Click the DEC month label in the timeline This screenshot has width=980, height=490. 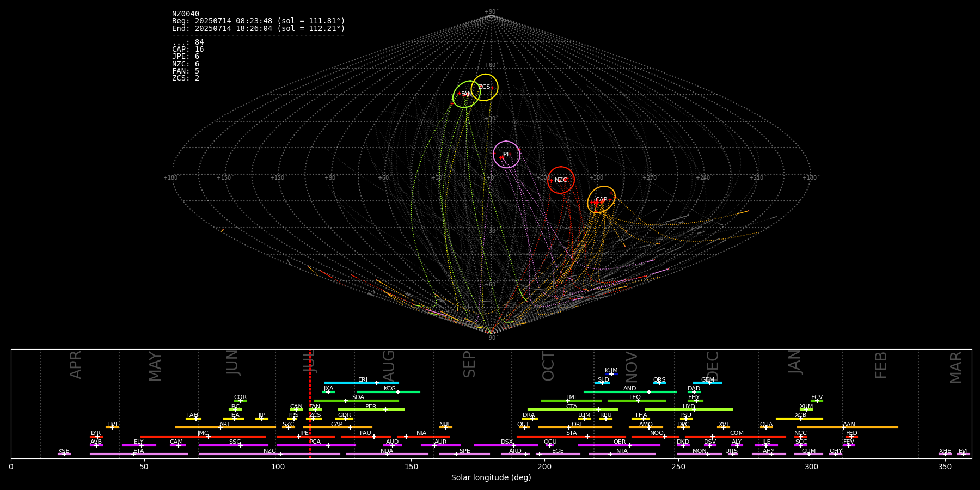click(x=712, y=366)
